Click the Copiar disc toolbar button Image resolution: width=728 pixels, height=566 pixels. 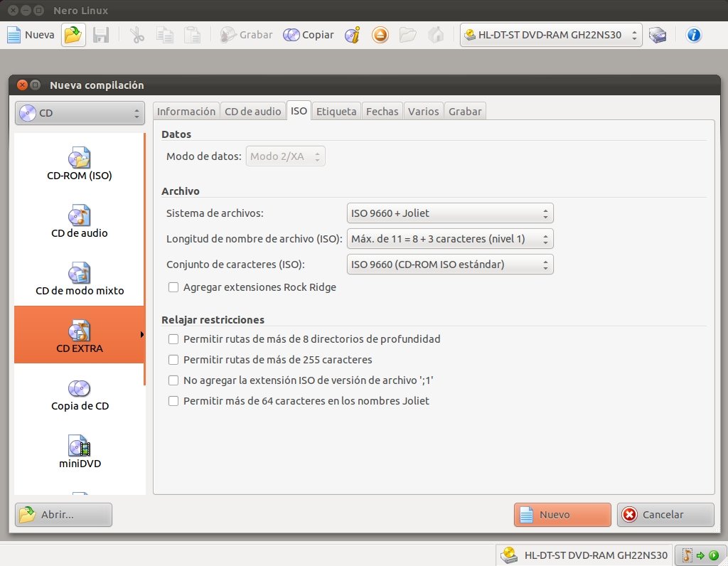coord(309,35)
